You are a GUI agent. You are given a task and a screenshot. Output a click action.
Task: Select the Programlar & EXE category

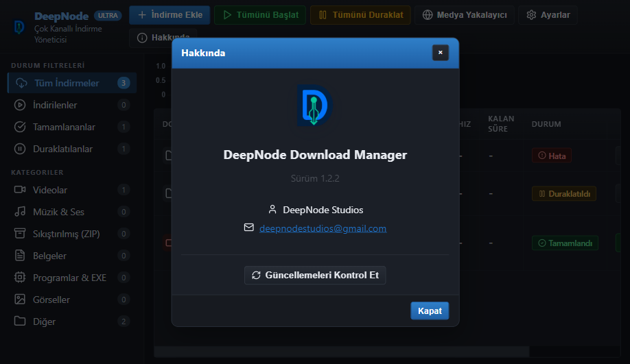click(72, 278)
